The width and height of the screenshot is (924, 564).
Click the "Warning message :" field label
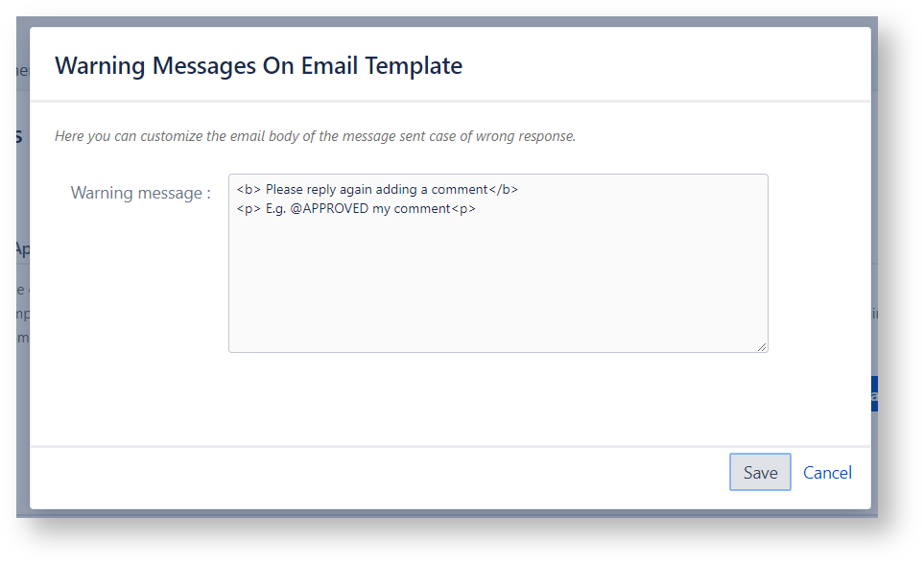coord(140,193)
